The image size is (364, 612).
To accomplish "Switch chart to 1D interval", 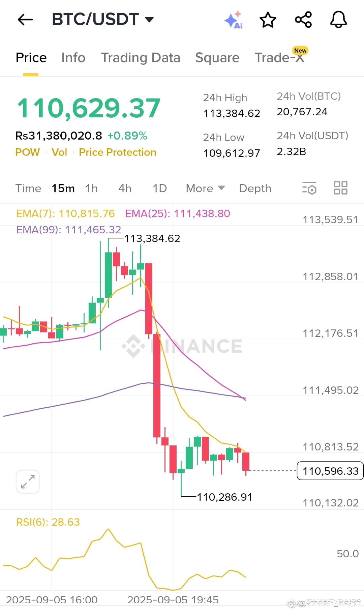I will pyautogui.click(x=160, y=188).
